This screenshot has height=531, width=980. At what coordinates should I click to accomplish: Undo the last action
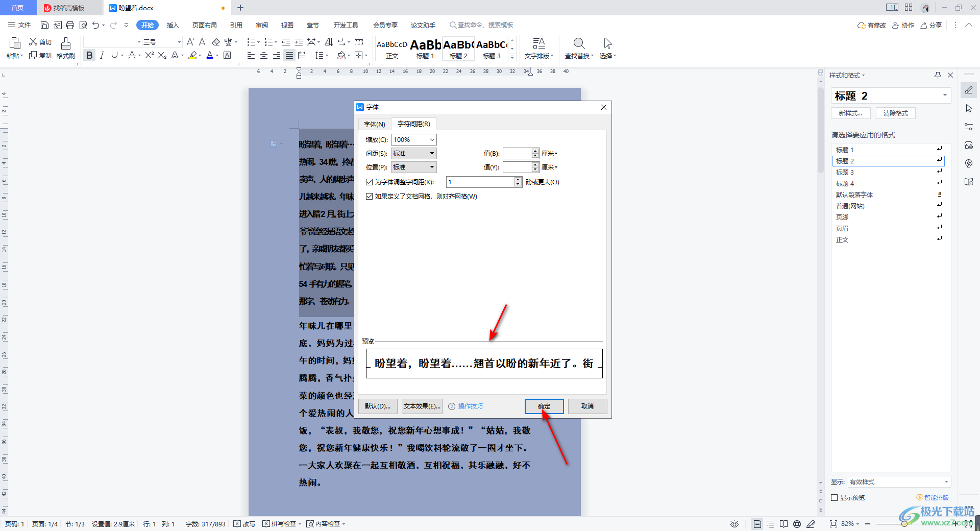pyautogui.click(x=95, y=25)
